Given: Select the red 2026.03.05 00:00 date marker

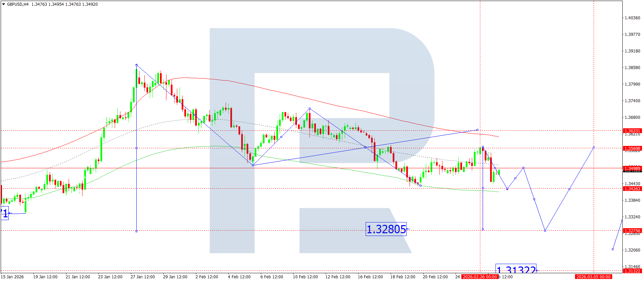Looking at the screenshot, I should (x=594, y=277).
